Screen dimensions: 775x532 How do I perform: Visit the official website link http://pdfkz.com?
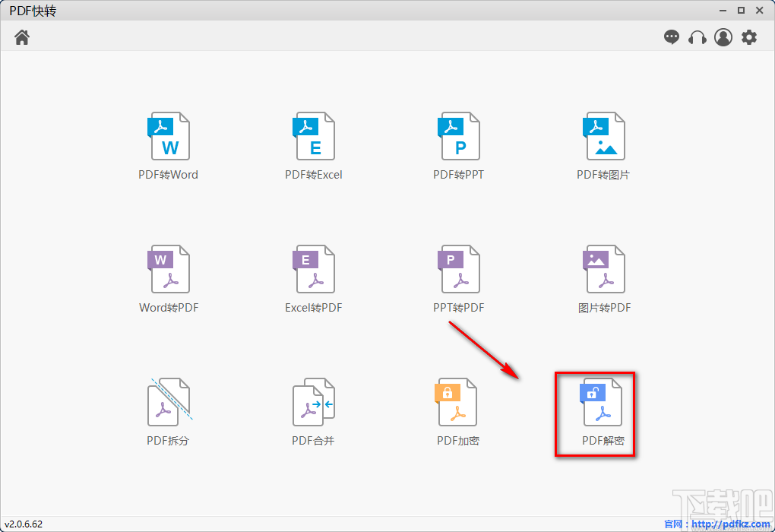[x=729, y=524]
